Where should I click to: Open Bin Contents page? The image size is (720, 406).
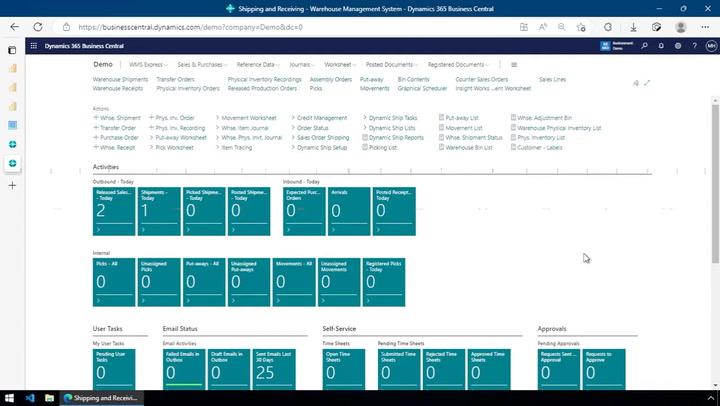click(413, 79)
